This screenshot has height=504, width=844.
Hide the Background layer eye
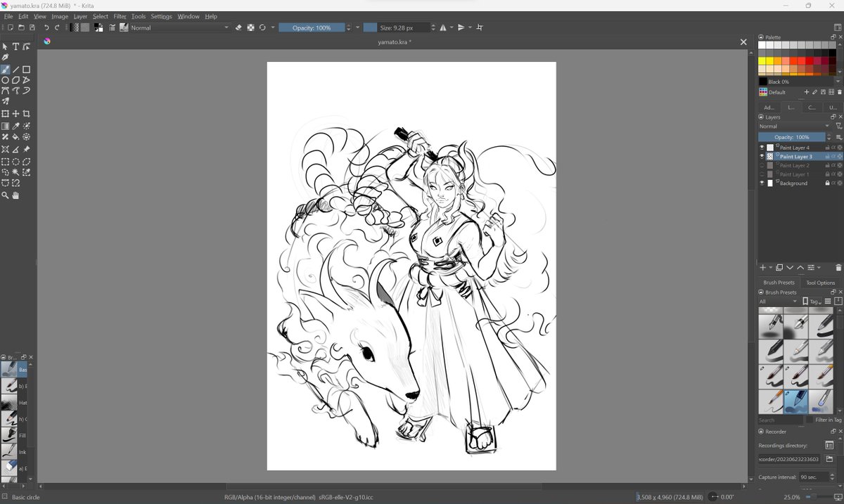click(x=762, y=183)
